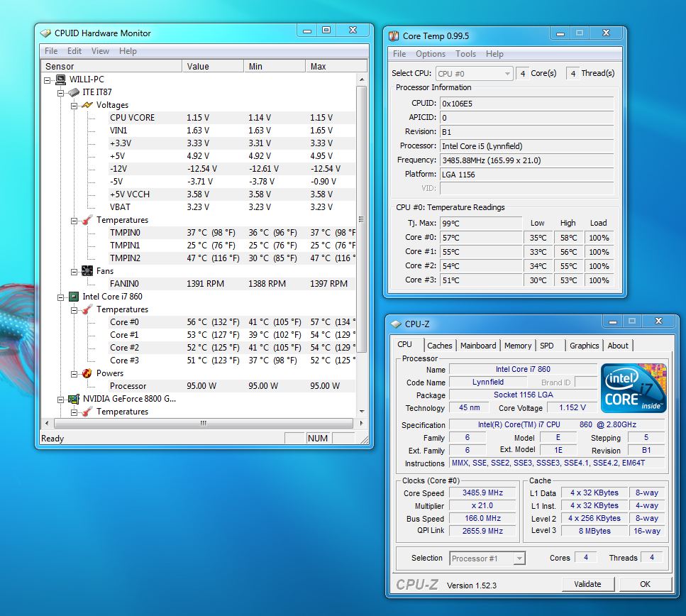Click the Voltages lightning icon

[87, 105]
